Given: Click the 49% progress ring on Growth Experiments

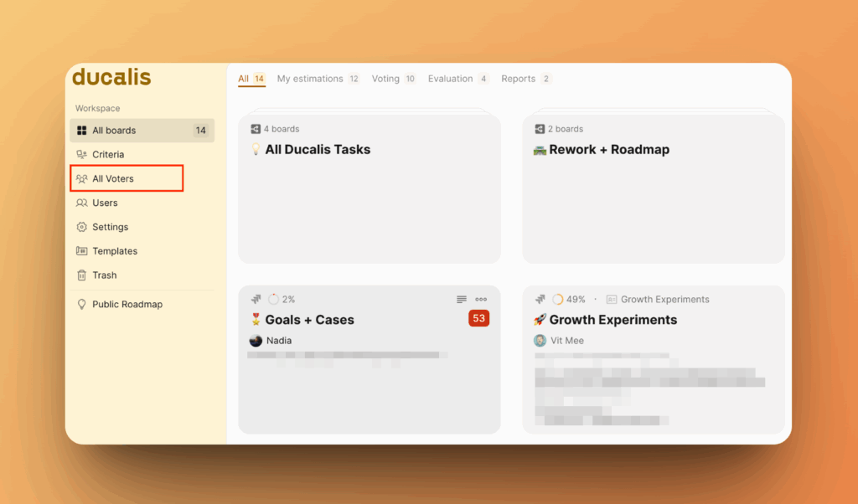Looking at the screenshot, I should 558,300.
